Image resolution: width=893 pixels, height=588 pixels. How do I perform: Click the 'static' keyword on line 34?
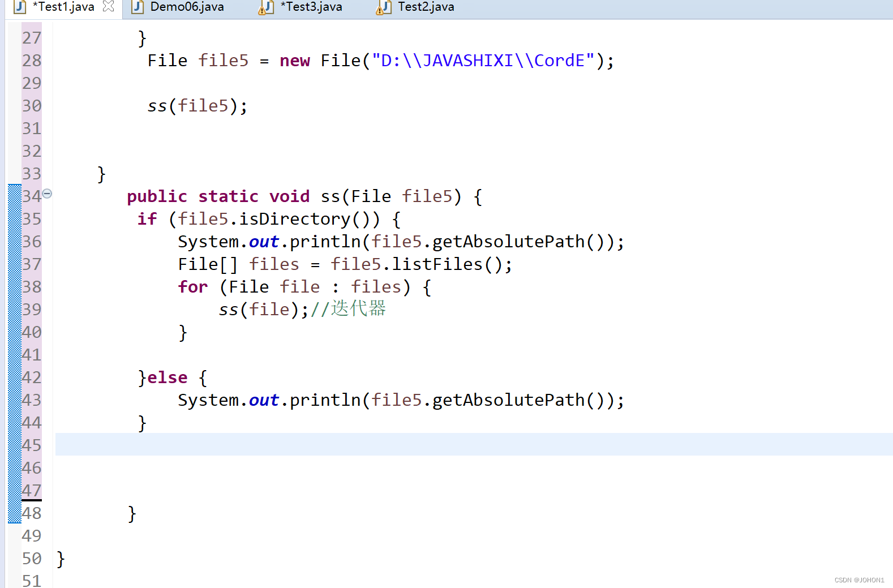click(x=228, y=196)
